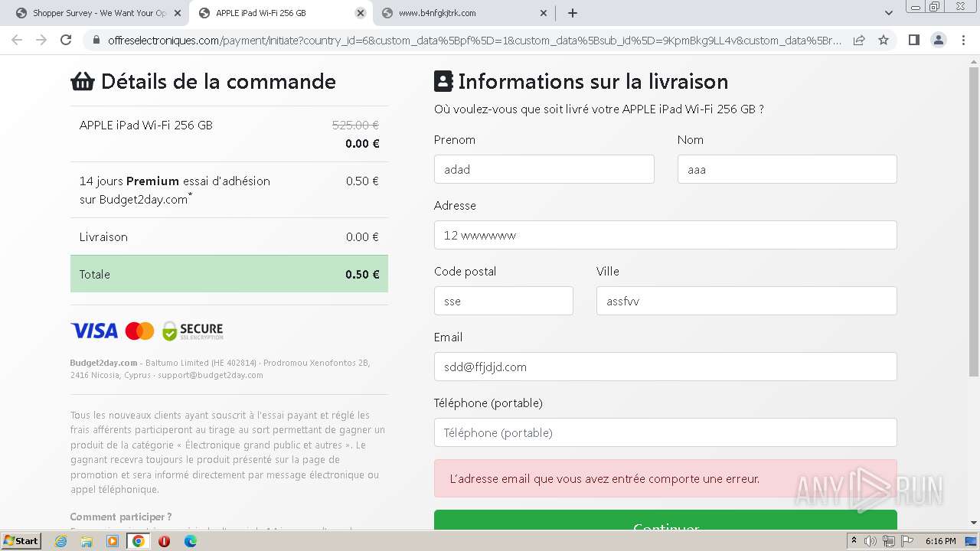
Task: Open the Windows Start menu
Action: click(21, 541)
